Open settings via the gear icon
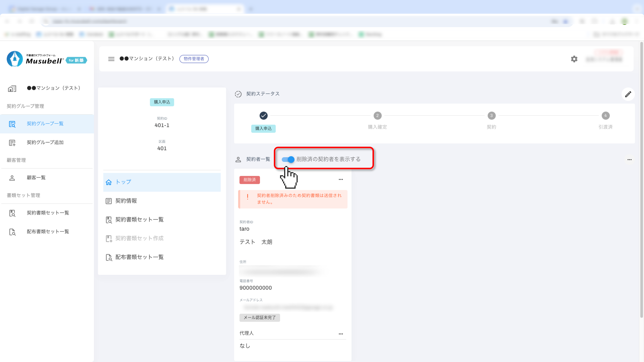 [574, 59]
